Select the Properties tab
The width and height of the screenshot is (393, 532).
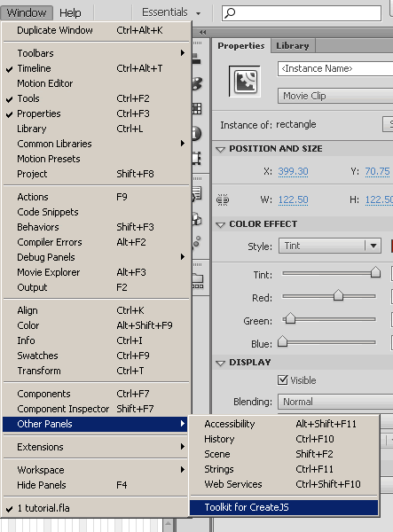pos(241,46)
